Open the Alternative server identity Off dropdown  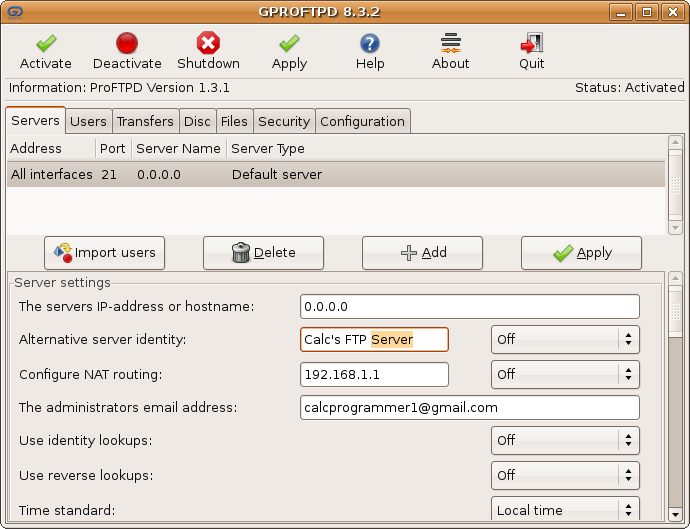tap(565, 339)
